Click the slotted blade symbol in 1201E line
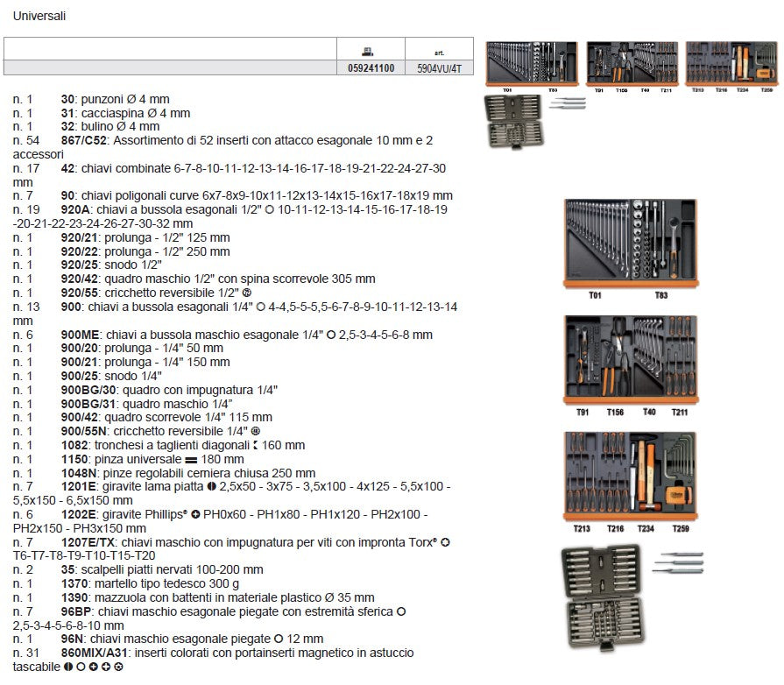Viewport: 784px width, 685px height. coord(211,486)
